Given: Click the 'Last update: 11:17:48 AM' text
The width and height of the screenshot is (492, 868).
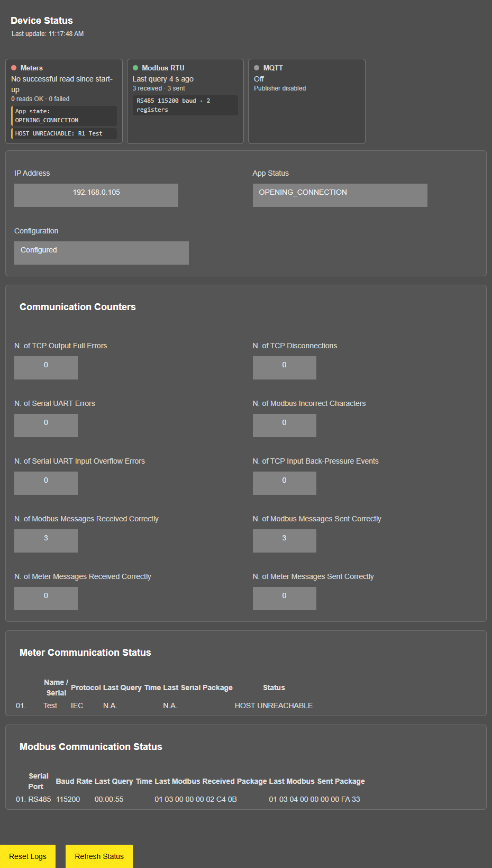Looking at the screenshot, I should (x=48, y=34).
